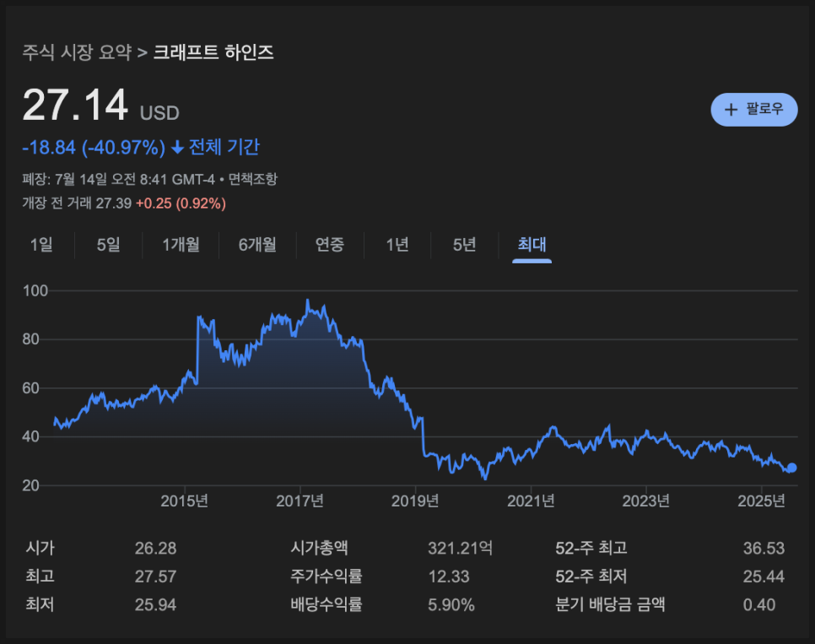Choose the 1년 range tab
Viewport: 815px width, 644px height.
coord(397,245)
